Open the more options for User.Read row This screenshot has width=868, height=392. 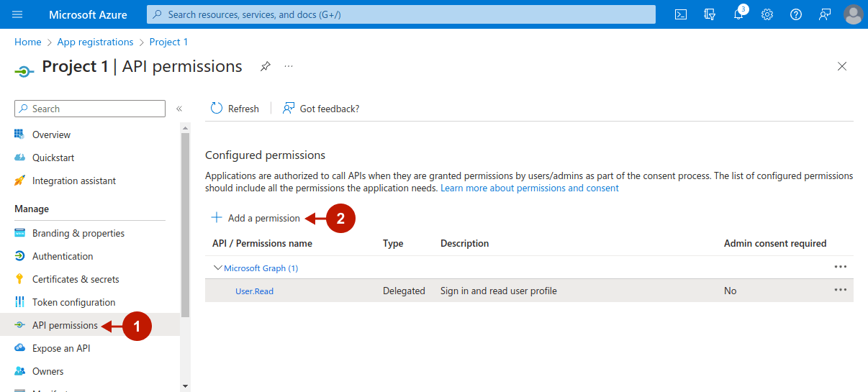coord(840,290)
